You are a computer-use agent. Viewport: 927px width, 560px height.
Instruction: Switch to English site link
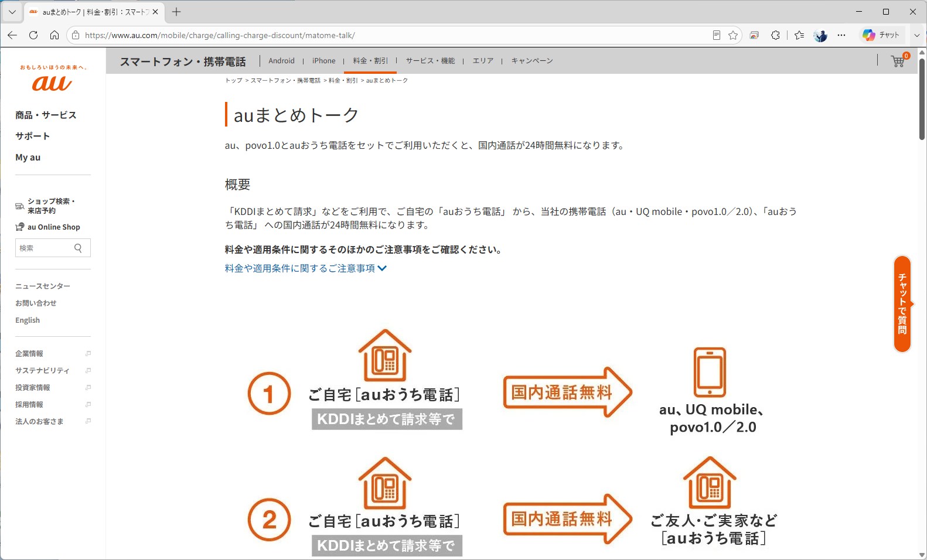(28, 320)
